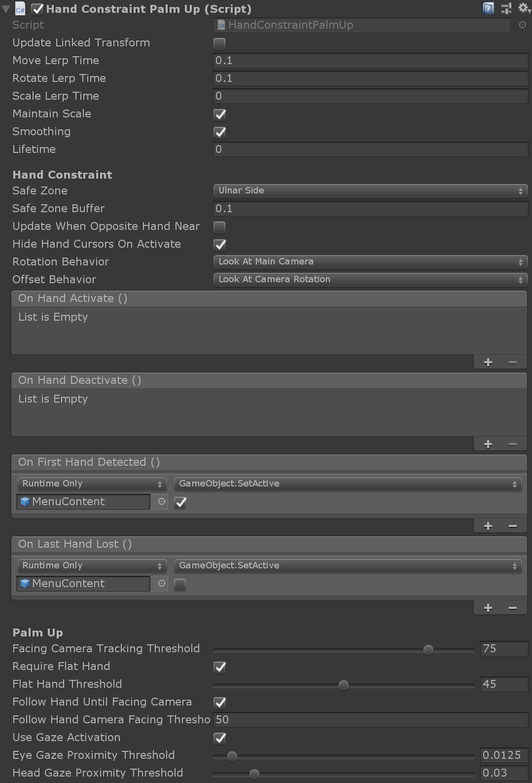Viewport: 532px width, 783px height.
Task: Add entry to On Last Hand Lost list
Action: click(488, 608)
